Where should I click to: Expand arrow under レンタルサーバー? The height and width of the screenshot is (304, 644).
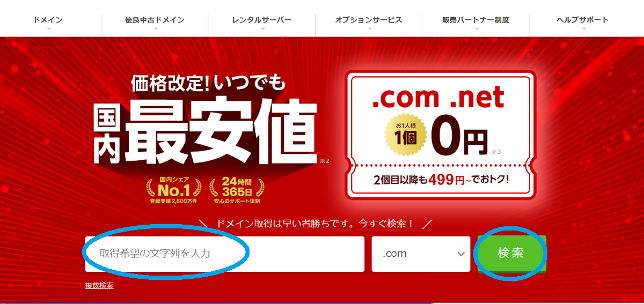coord(262,28)
